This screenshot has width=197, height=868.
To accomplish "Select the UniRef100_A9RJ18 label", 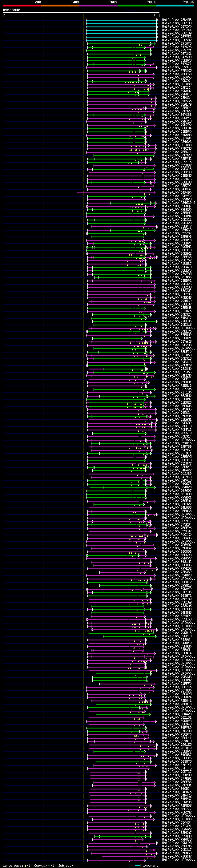I will pyautogui.click(x=177, y=122).
